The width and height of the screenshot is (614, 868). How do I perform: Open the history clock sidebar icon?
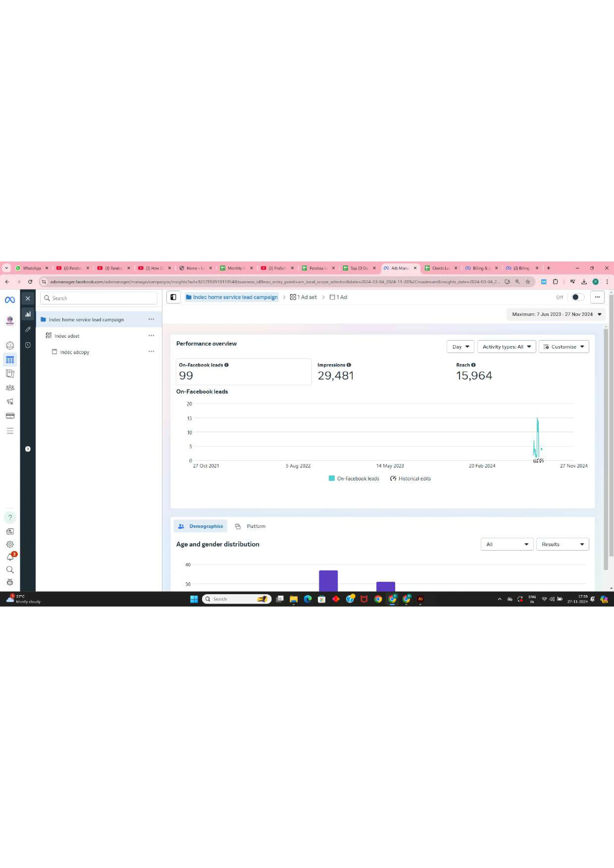click(x=28, y=345)
